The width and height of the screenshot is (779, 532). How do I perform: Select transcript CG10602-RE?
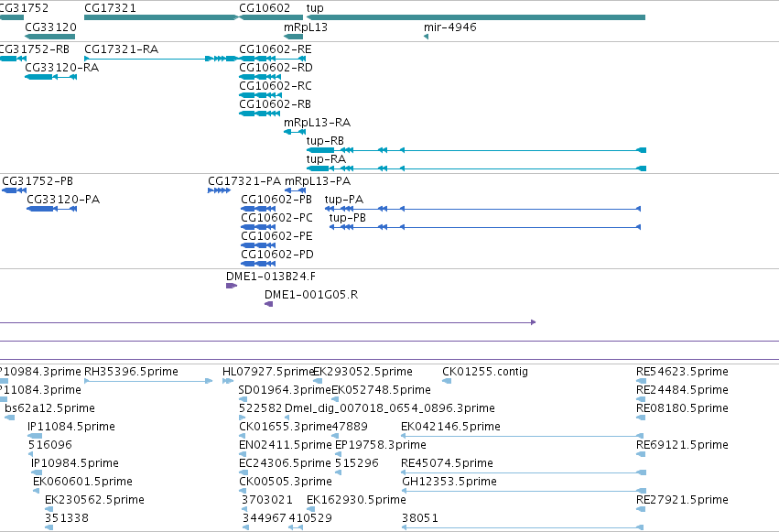(272, 59)
